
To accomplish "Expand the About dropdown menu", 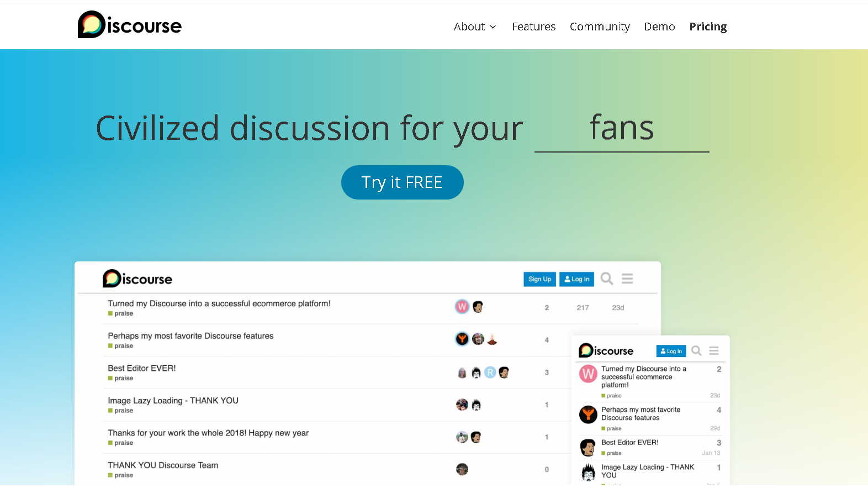I will click(x=475, y=27).
